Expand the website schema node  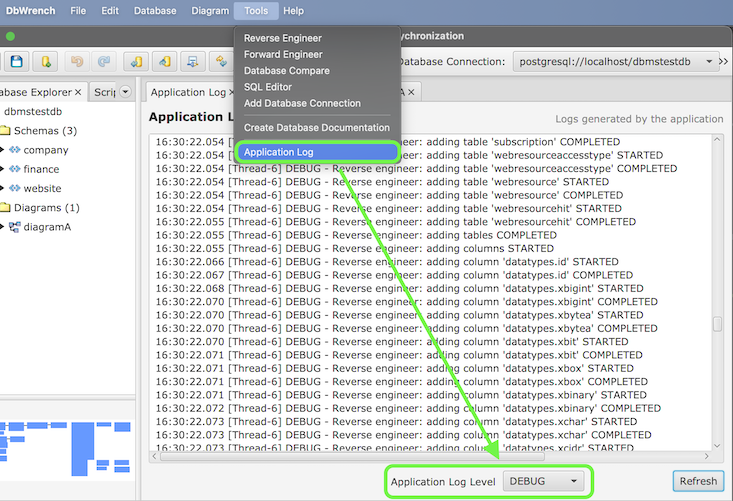[x=2, y=188]
